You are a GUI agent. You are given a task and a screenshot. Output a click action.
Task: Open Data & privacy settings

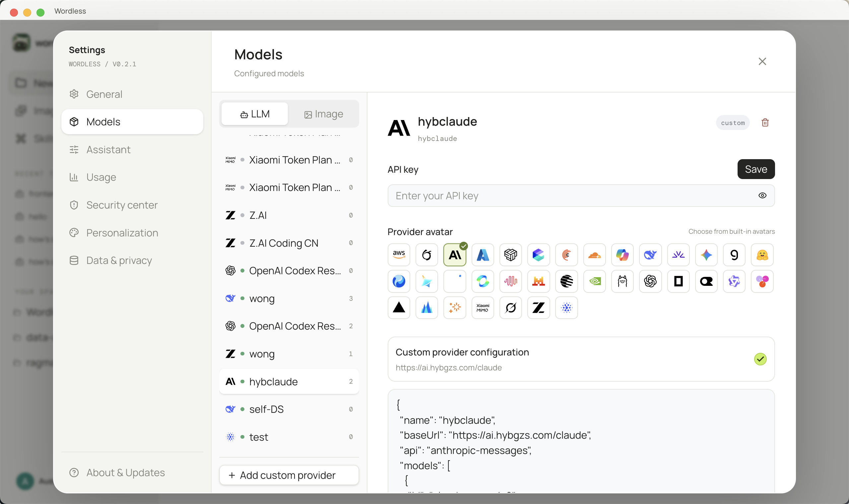pyautogui.click(x=132, y=260)
